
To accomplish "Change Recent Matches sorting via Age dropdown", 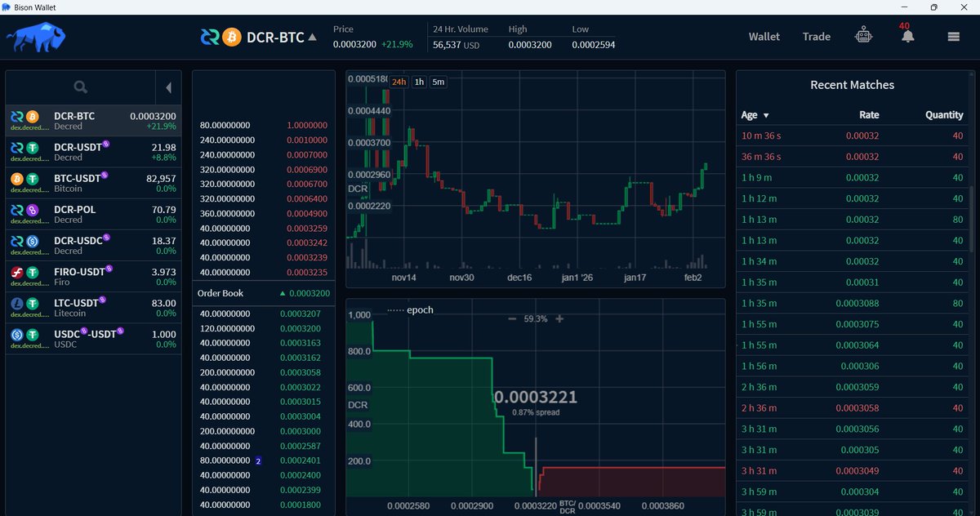I will [754, 115].
